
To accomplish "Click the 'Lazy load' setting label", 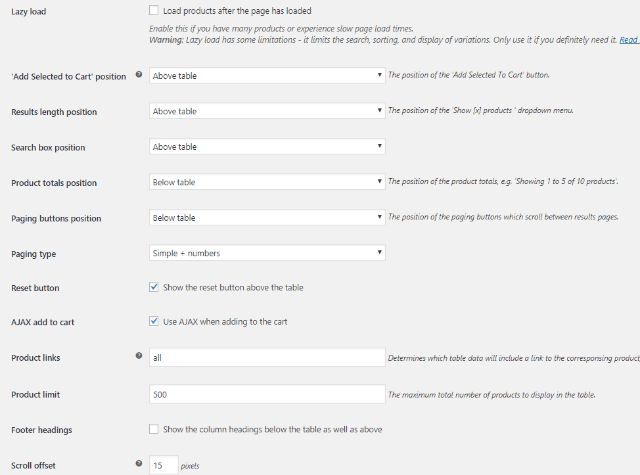I will (29, 11).
